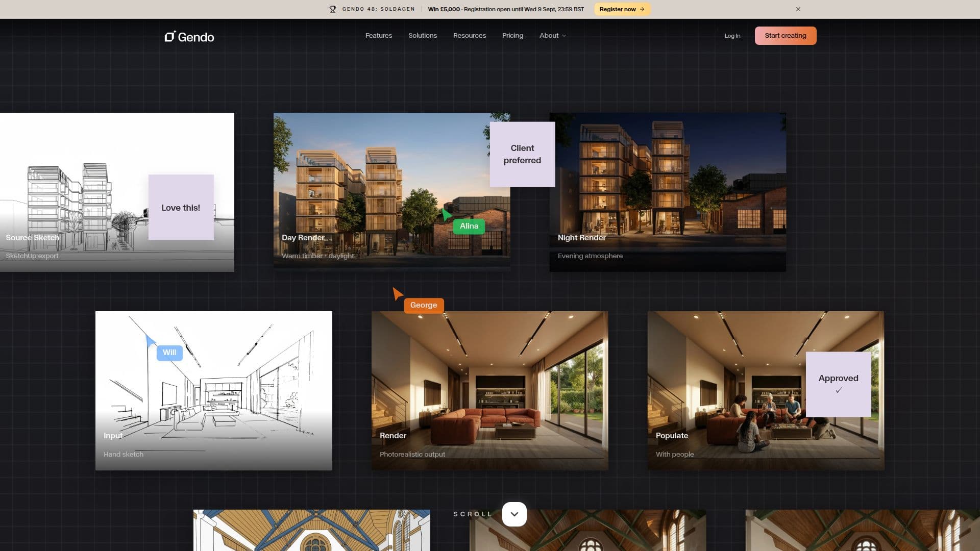The height and width of the screenshot is (551, 980).
Task: Click the Register now button
Action: point(622,9)
